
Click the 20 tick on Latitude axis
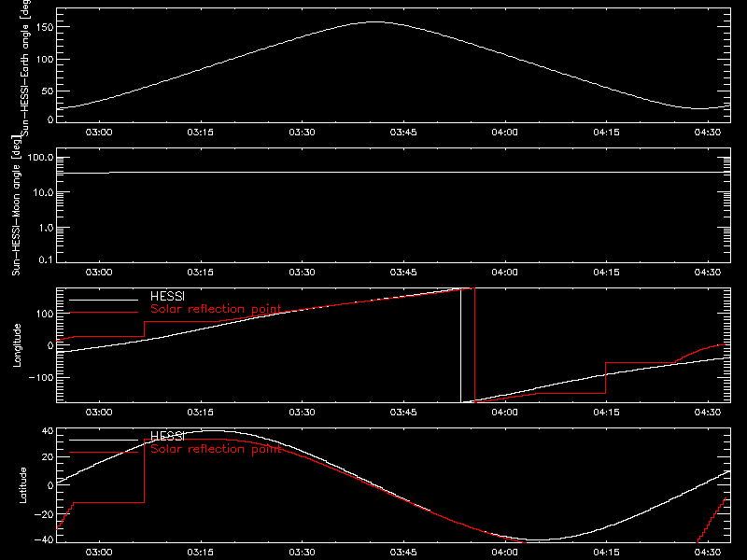pos(48,457)
